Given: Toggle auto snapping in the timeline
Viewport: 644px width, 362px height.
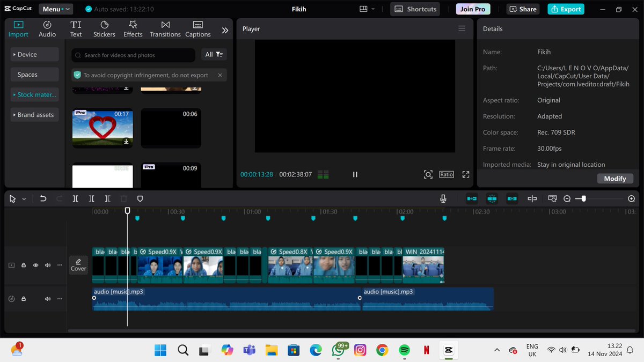Looking at the screenshot, I should pos(492,198).
